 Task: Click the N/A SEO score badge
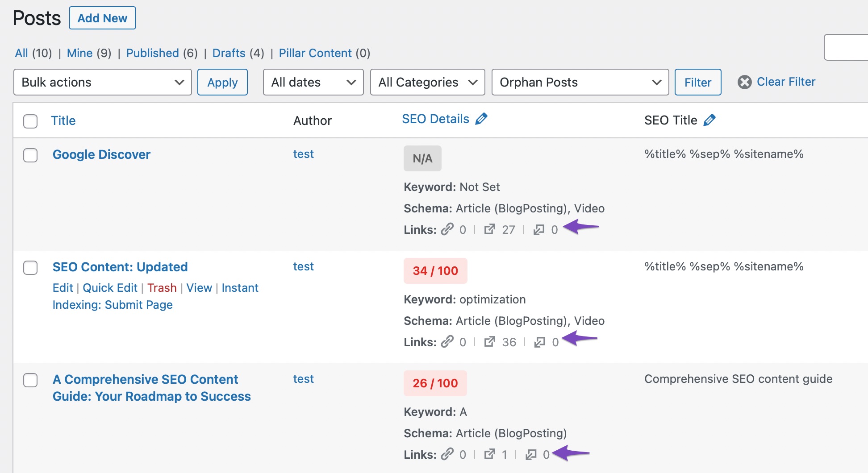(x=422, y=158)
